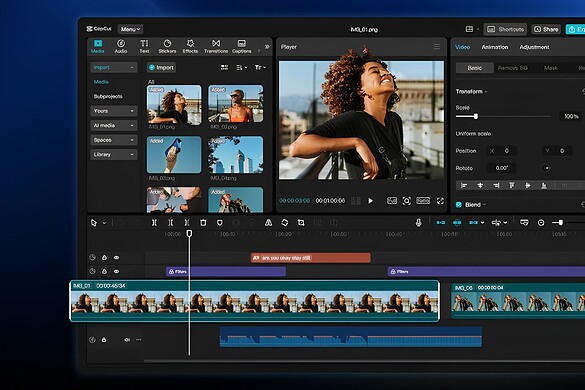Click the Crop icon in timeline toolbar

(x=301, y=223)
